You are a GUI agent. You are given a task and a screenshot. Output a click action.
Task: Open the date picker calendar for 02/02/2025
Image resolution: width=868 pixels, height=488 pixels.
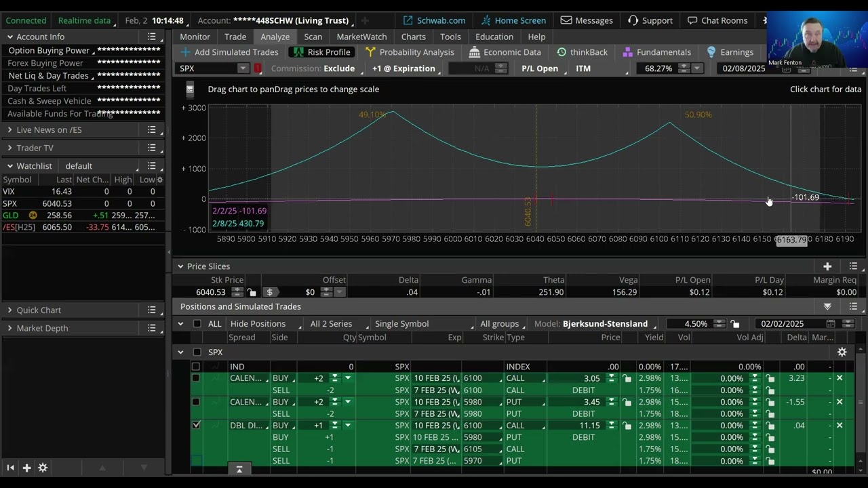tap(829, 324)
